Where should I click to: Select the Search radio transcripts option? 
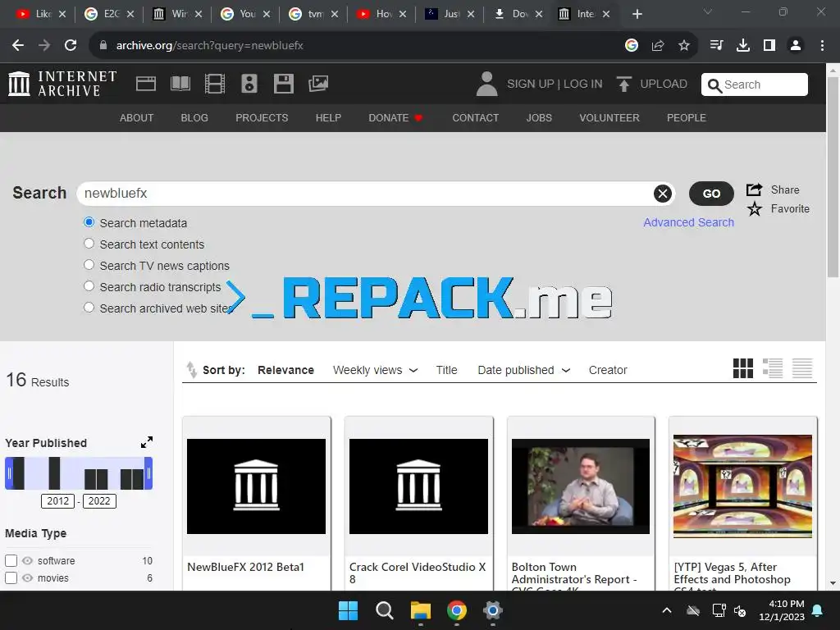89,286
